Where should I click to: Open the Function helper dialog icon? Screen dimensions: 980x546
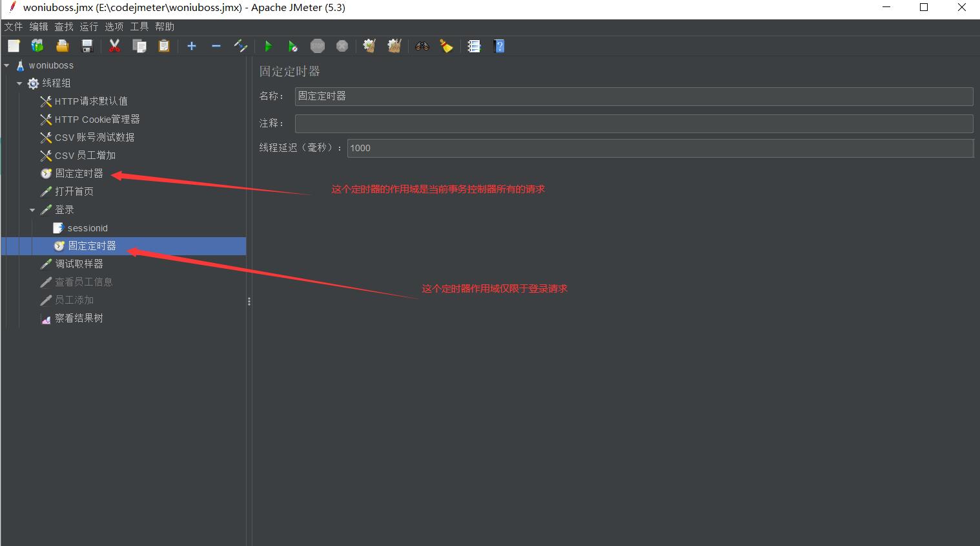[x=474, y=46]
